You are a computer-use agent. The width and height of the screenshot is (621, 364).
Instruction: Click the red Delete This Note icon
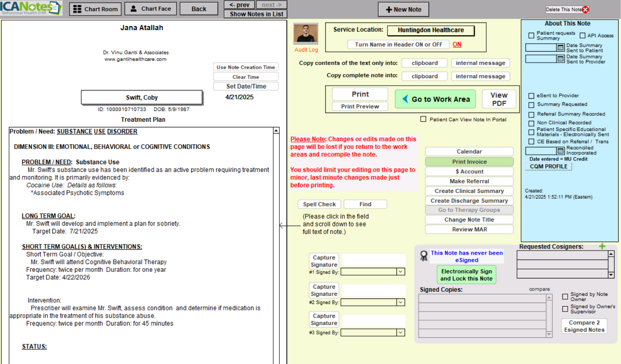click(x=585, y=9)
